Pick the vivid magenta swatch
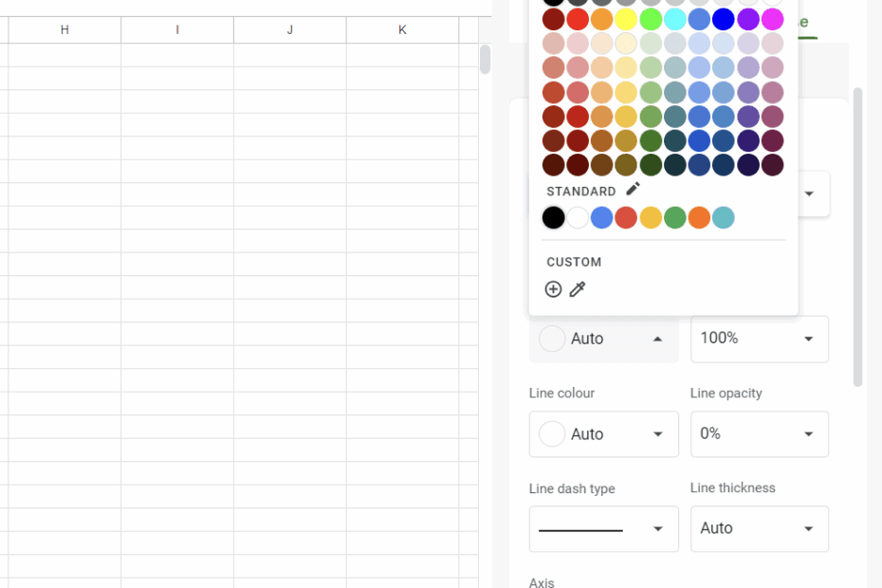The image size is (882, 588). pos(772,19)
